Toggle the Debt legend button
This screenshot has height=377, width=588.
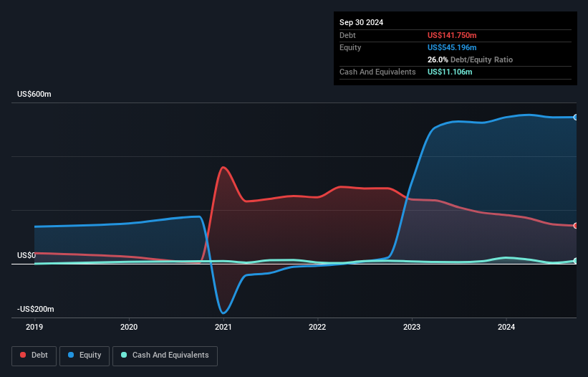[x=34, y=355]
